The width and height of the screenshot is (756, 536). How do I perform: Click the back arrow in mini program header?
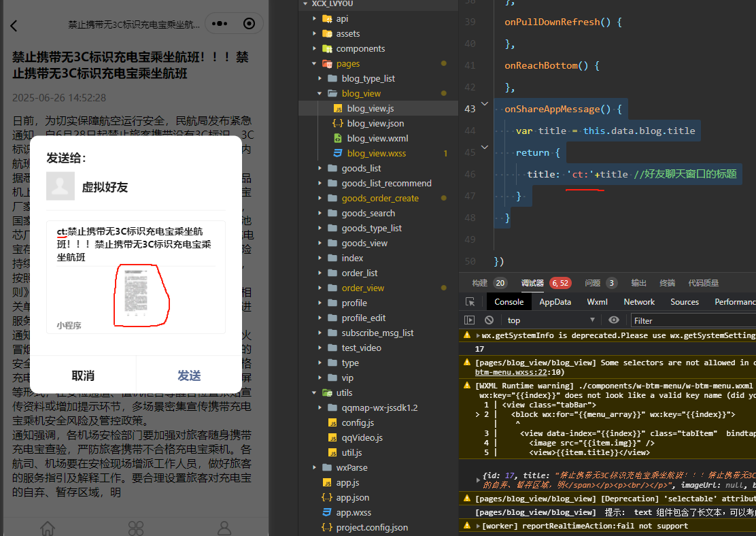14,26
